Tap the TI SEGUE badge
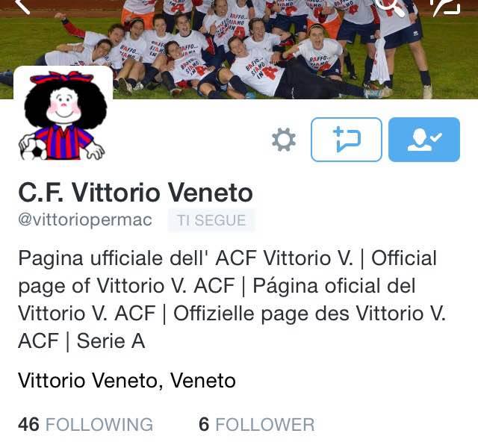The width and height of the screenshot is (478, 448). coord(211,220)
